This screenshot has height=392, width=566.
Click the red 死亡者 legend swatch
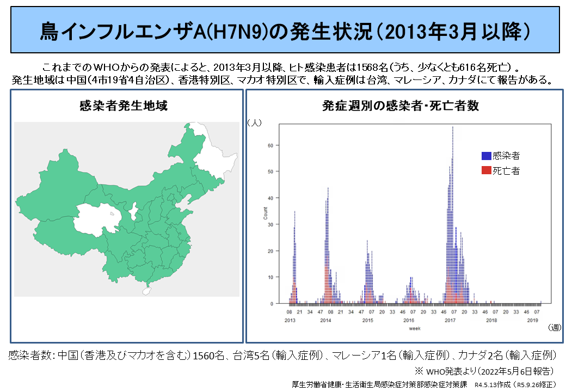click(x=486, y=171)
